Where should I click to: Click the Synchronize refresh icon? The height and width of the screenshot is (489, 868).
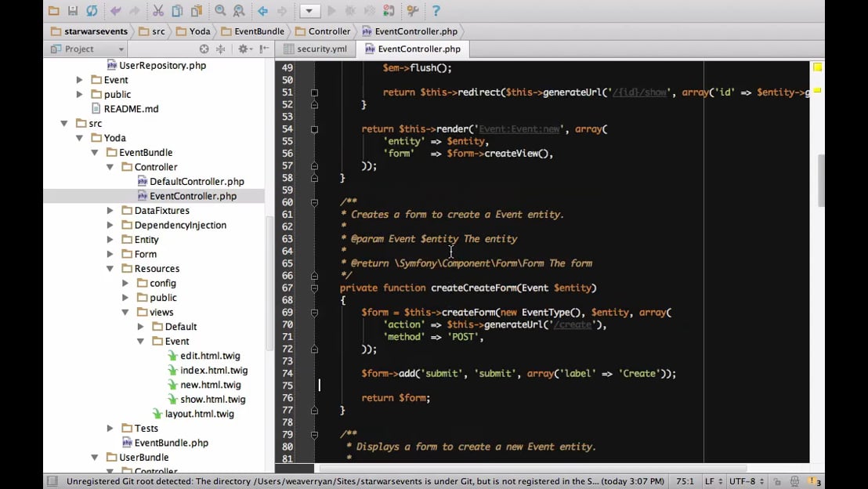92,10
